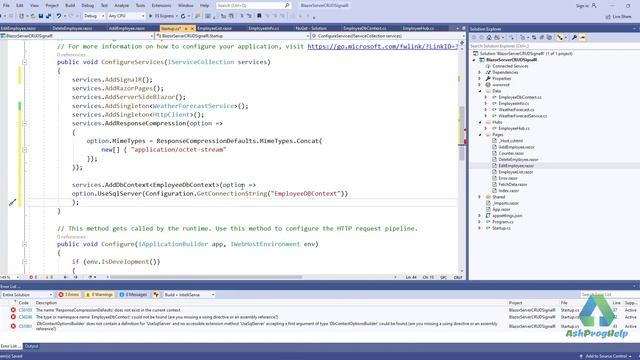Close the Startup.cs tab
Screen dimensions: 640x360
[x=192, y=29]
